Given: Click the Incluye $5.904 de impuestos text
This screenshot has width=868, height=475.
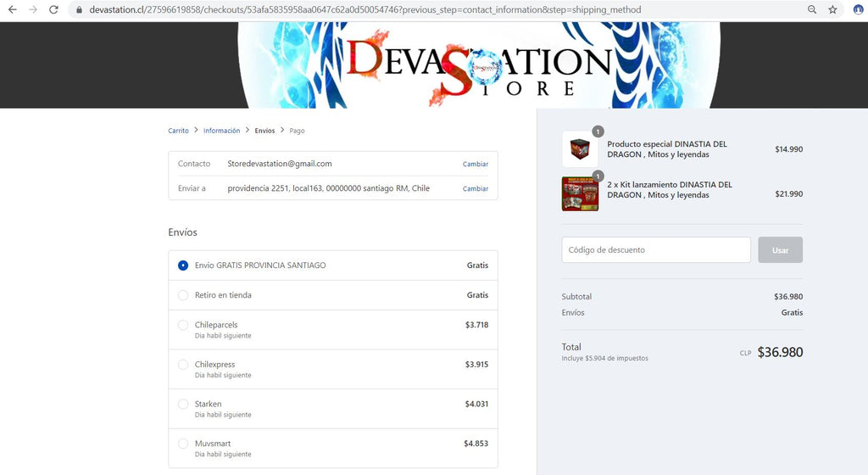Looking at the screenshot, I should (604, 358).
